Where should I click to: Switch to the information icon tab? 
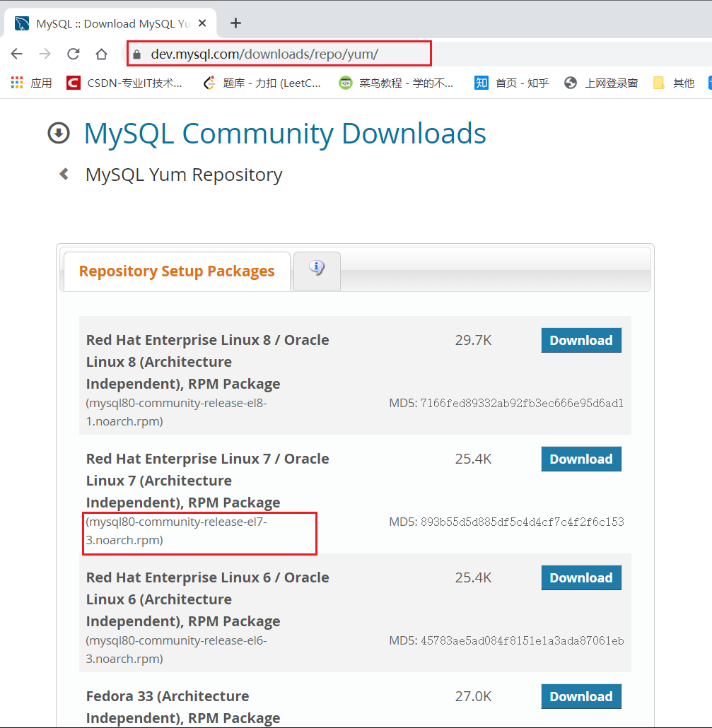317,269
